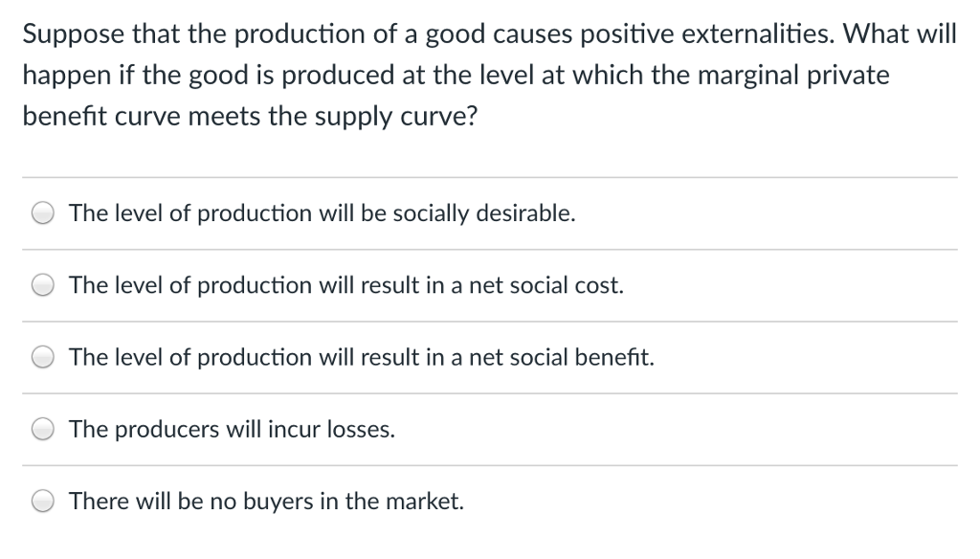Screen dimensions: 980x559
Task: Click the 'socially desirable' answer text
Action: pyautogui.click(x=323, y=213)
